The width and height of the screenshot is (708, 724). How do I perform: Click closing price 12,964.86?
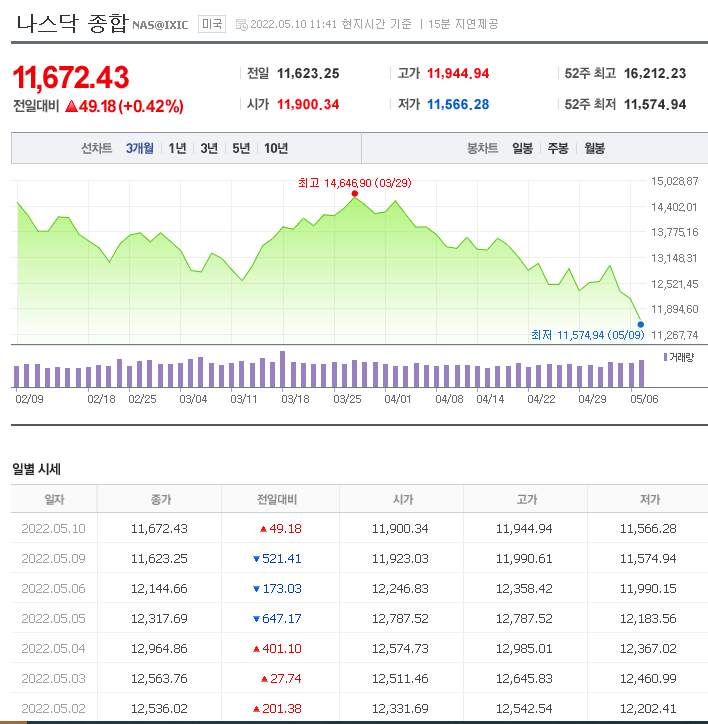(159, 648)
